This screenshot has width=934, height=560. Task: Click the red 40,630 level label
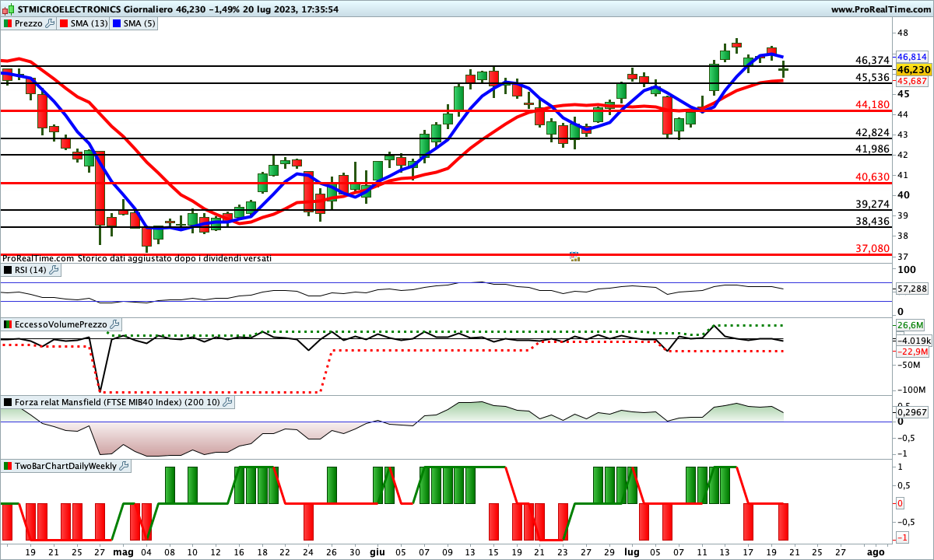pos(872,177)
